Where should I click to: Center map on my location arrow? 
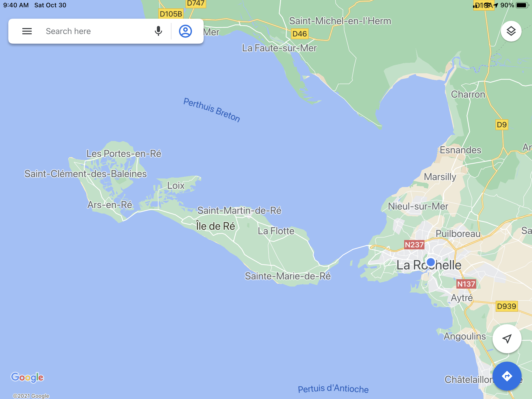[x=507, y=338]
